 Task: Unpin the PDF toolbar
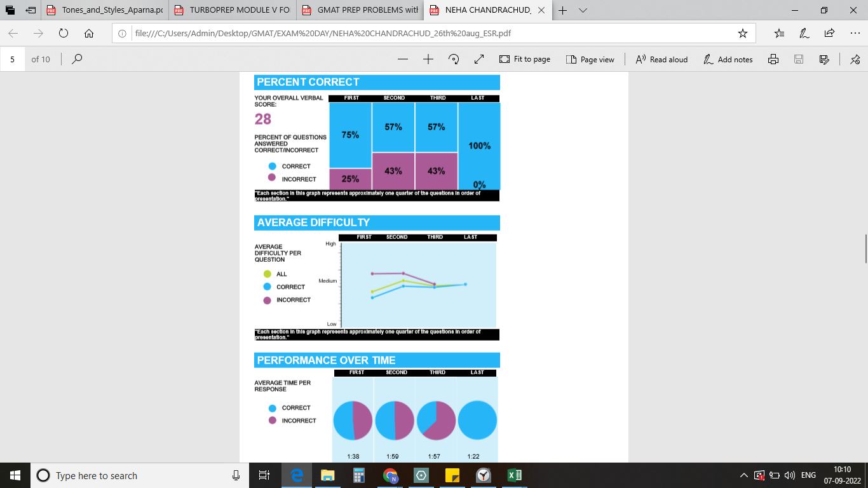tap(855, 59)
